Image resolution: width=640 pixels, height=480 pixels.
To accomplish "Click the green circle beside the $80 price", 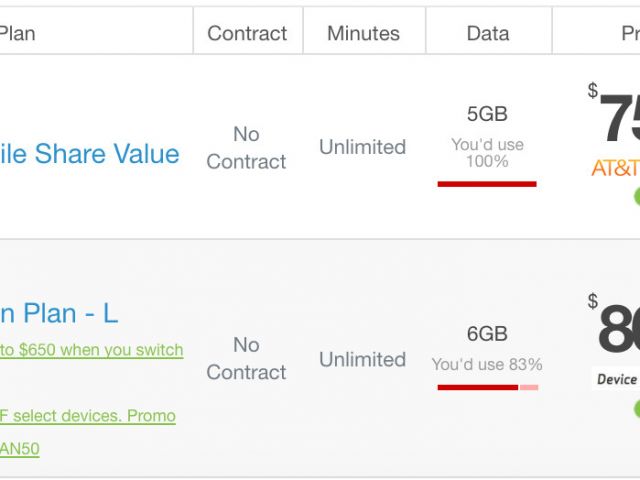I will point(637,408).
